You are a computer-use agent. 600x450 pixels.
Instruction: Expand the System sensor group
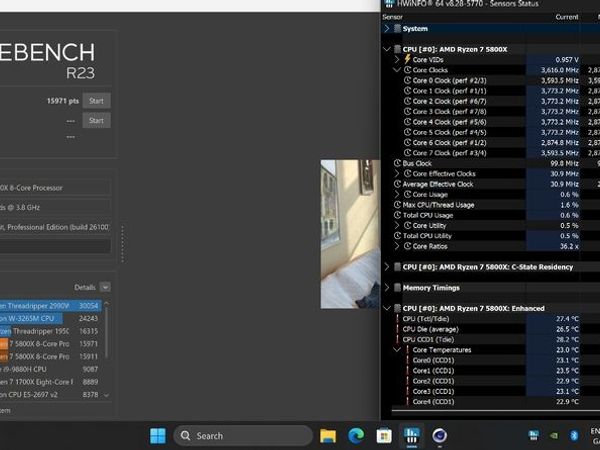[x=387, y=29]
